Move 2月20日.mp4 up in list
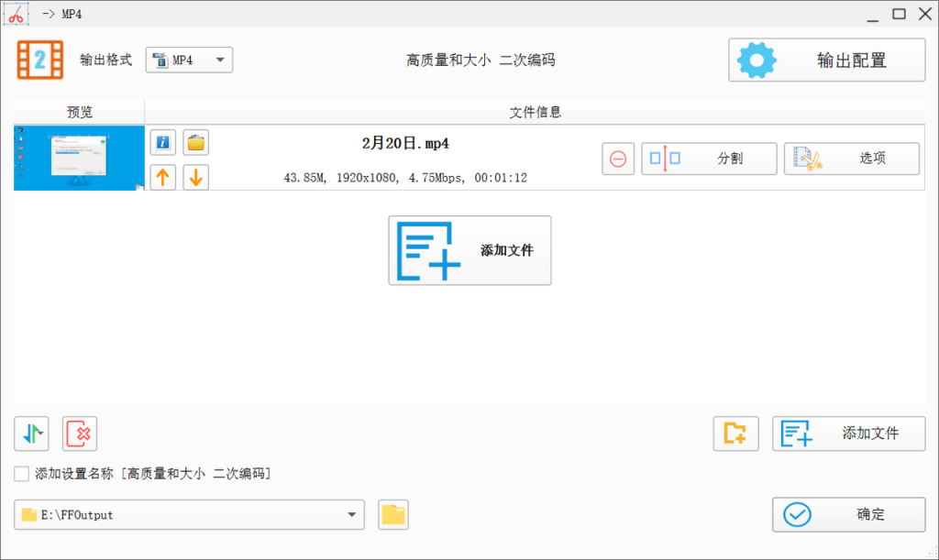 162,177
